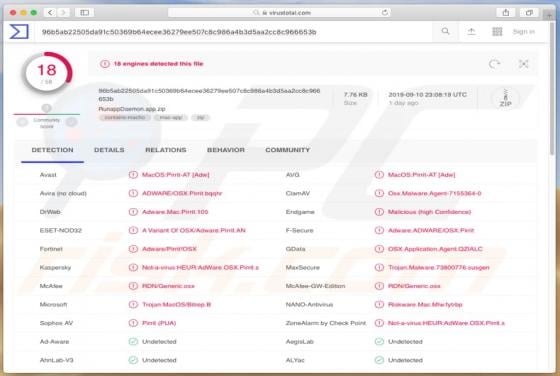This screenshot has height=376, width=560.
Task: Click 'Adware.Mac.Pirrit.105' DrWeb result
Action: tap(175, 212)
